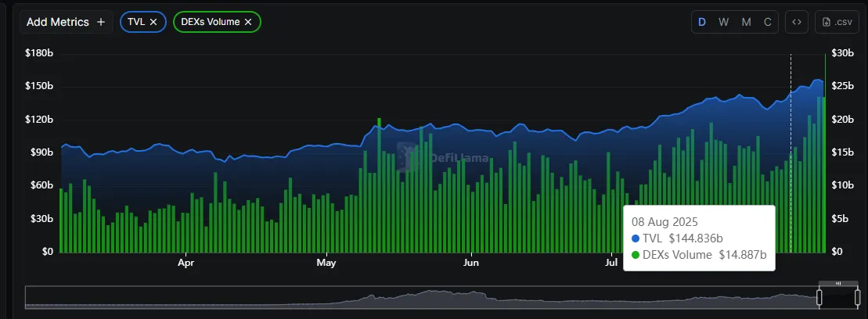Screen dimensions: 868x319
Task: Click the plus icon in Add Metrics
Action: 100,22
